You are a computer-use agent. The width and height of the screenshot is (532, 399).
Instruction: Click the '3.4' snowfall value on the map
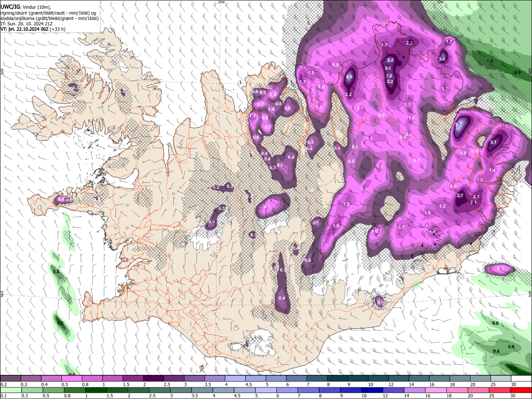pyautogui.click(x=441, y=59)
